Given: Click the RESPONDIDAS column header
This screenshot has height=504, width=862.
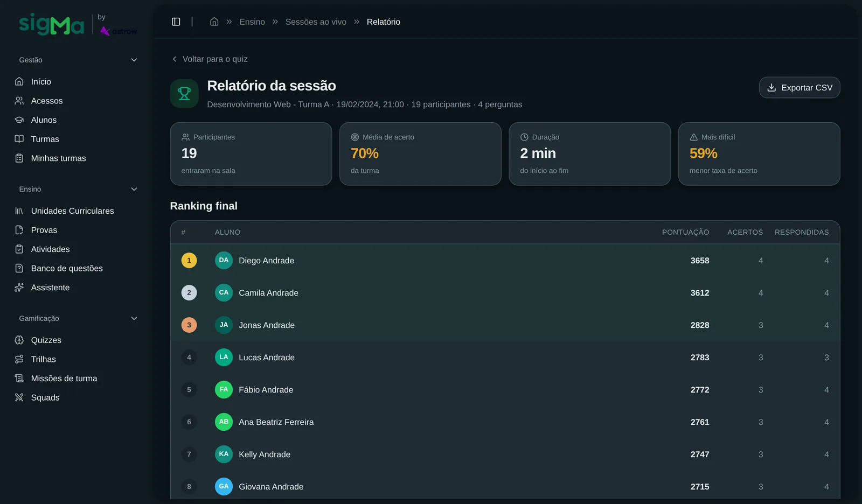Looking at the screenshot, I should [x=802, y=232].
